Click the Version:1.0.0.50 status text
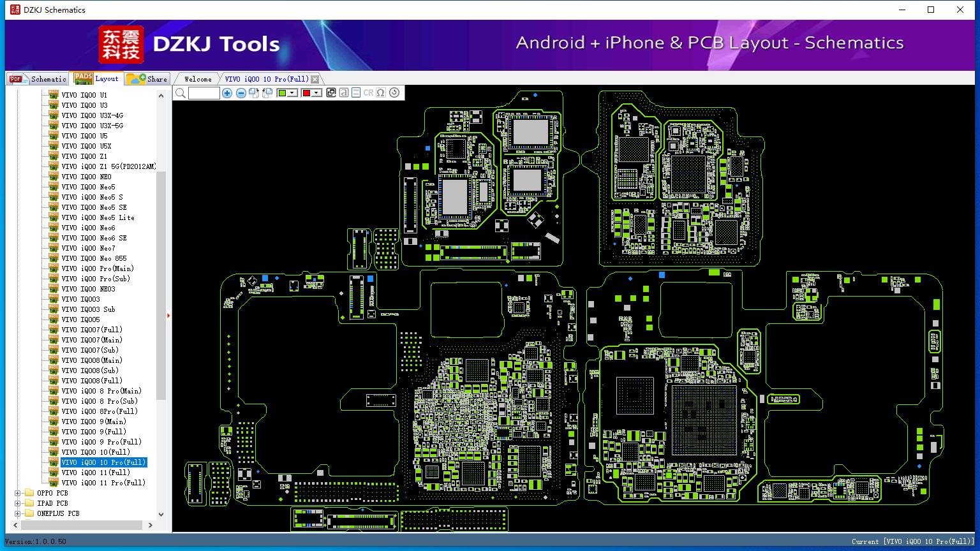The image size is (980, 551). point(36,541)
